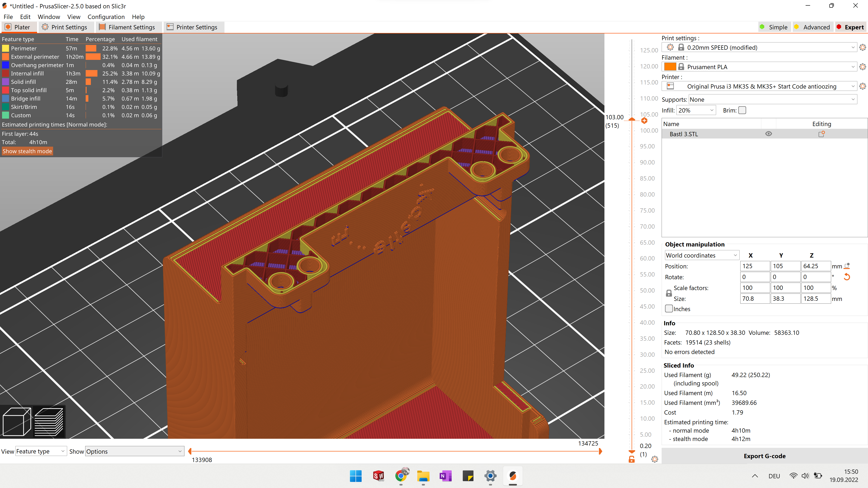Open the View Feature type dropdown
Image resolution: width=868 pixels, height=488 pixels.
41,451
